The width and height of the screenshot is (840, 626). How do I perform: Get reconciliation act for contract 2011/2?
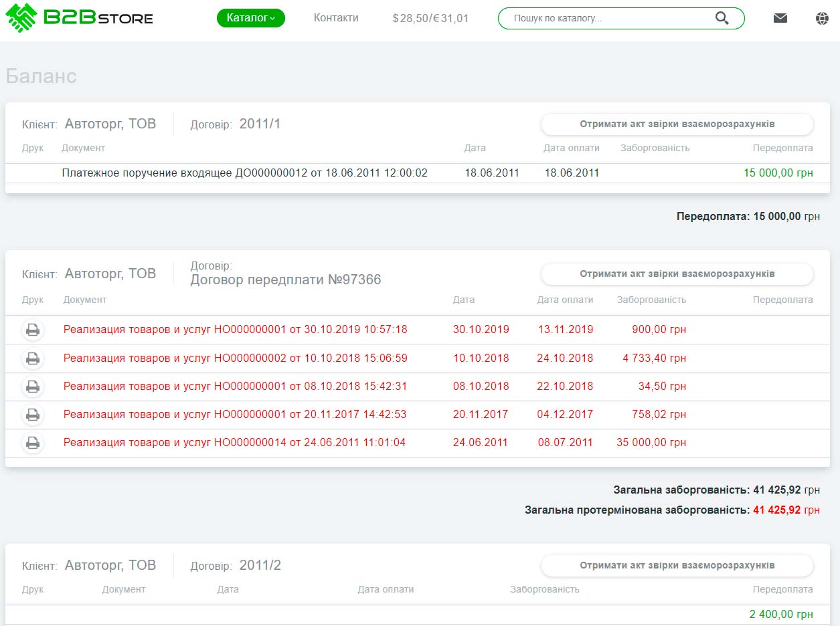[x=677, y=565]
